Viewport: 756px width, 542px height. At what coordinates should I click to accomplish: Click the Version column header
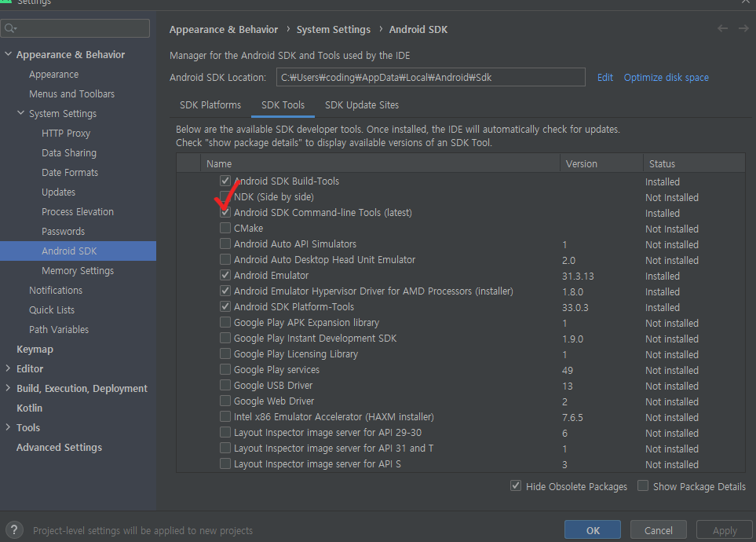pyautogui.click(x=601, y=163)
